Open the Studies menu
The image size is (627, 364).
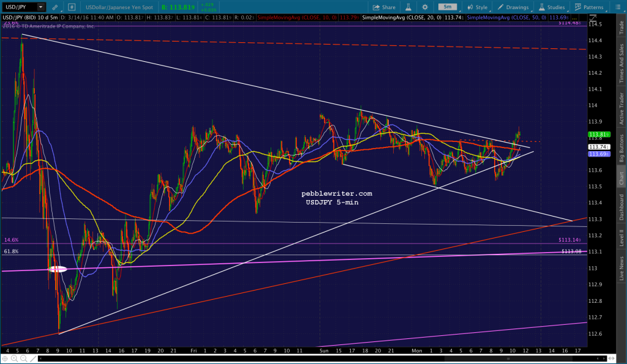pyautogui.click(x=552, y=7)
